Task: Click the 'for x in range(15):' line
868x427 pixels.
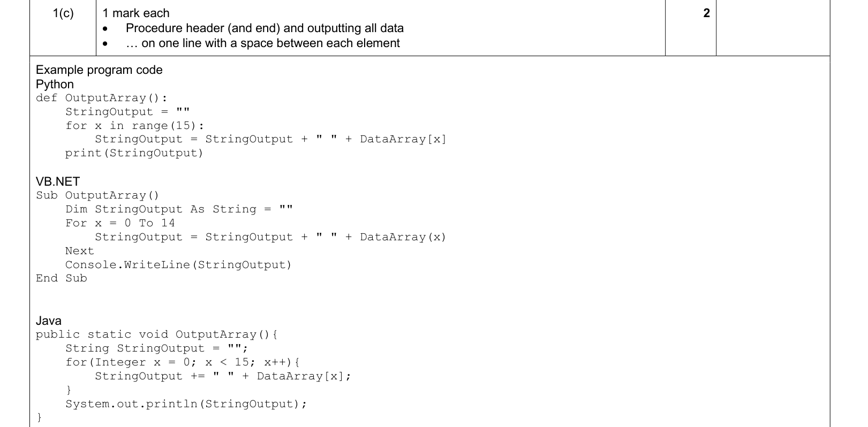Action: (135, 126)
